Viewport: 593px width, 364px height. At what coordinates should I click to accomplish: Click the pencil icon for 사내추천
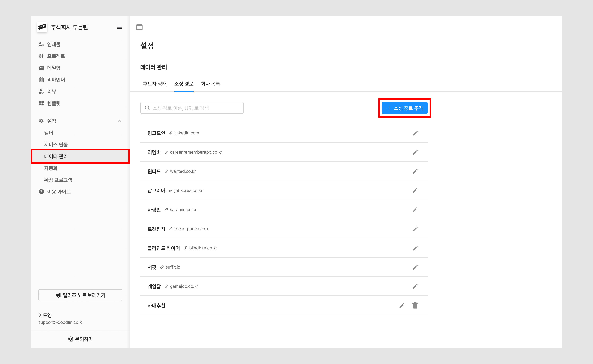pos(402,305)
